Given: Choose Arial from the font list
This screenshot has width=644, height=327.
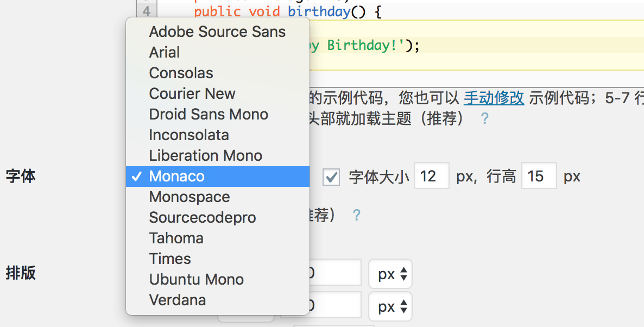Looking at the screenshot, I should 218,52.
